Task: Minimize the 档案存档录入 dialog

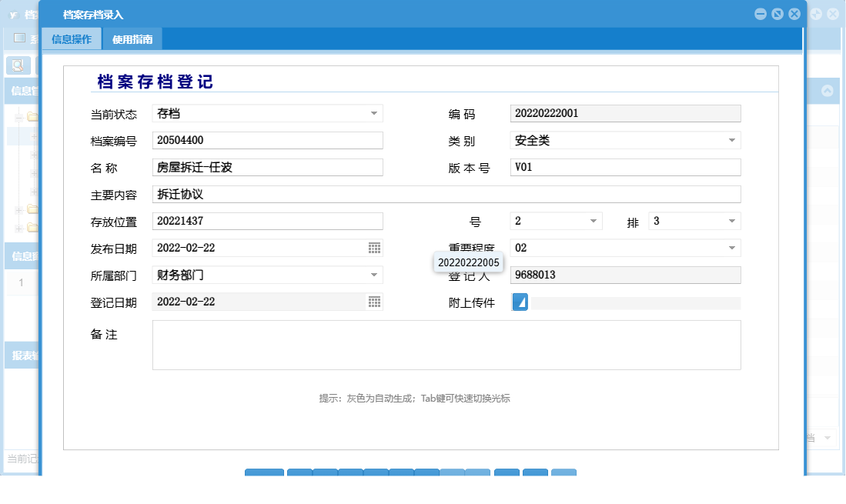Action: pos(761,13)
